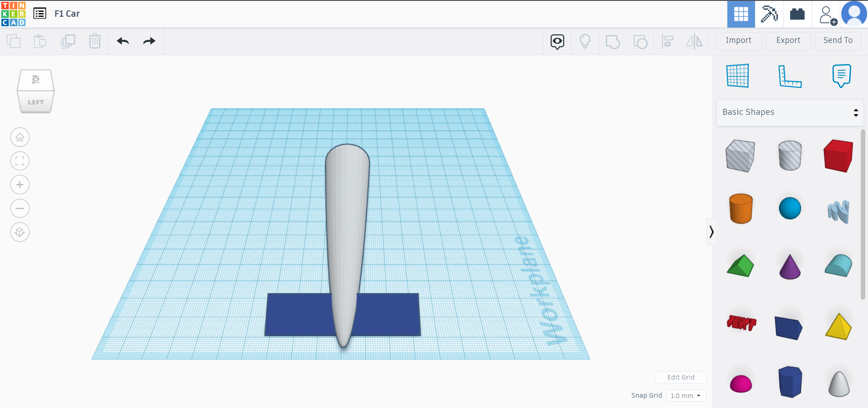Click the Export button

[x=788, y=41]
